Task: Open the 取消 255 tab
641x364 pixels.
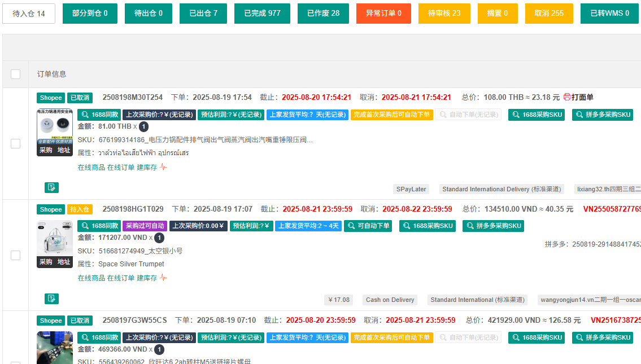Action: point(549,14)
